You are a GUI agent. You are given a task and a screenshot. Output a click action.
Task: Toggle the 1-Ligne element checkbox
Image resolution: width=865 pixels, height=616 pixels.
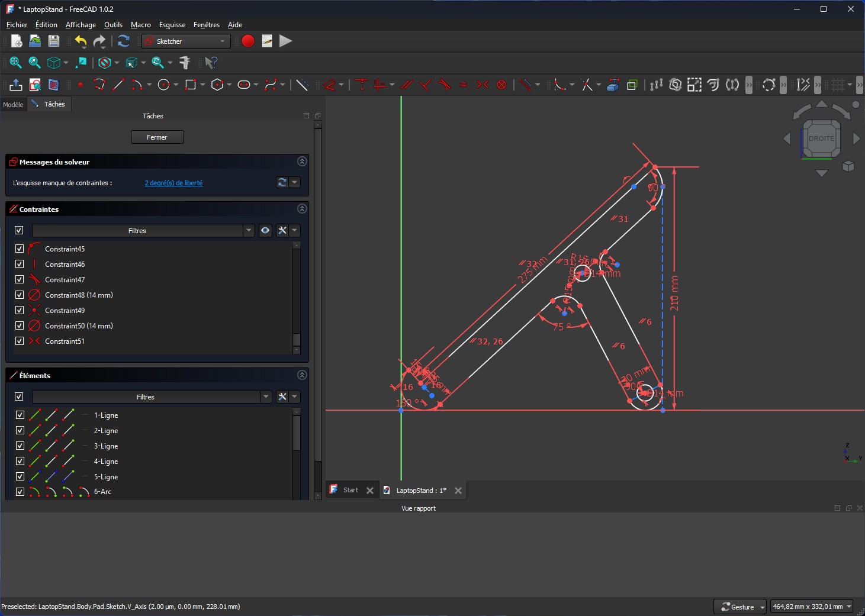click(20, 415)
